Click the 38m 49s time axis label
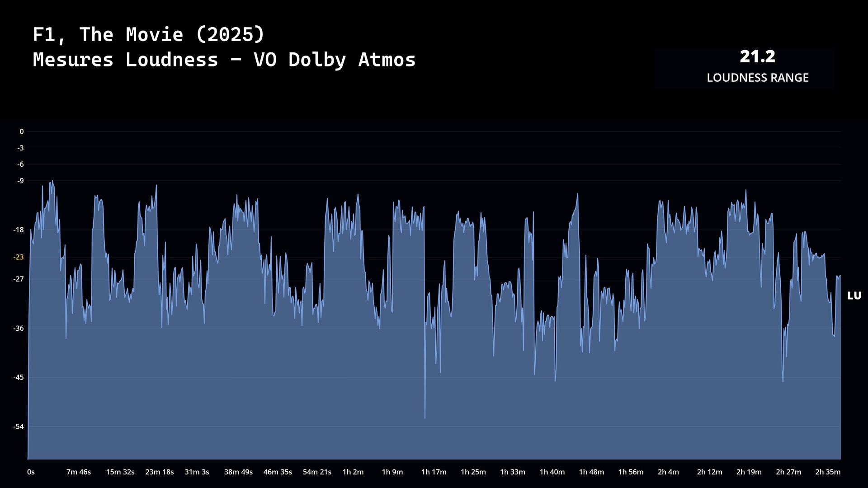This screenshot has width=868, height=488. (x=238, y=472)
